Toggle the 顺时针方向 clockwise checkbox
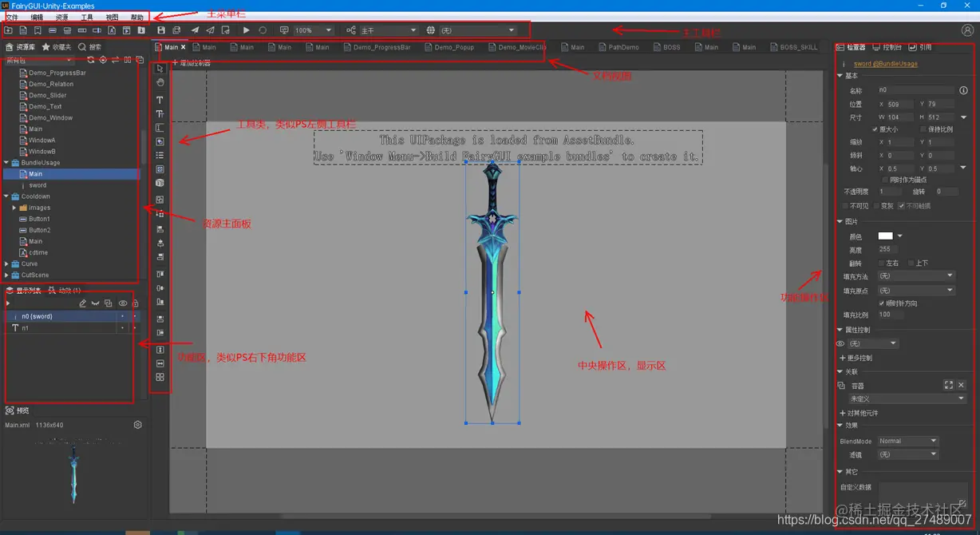980x535 pixels. tap(881, 303)
